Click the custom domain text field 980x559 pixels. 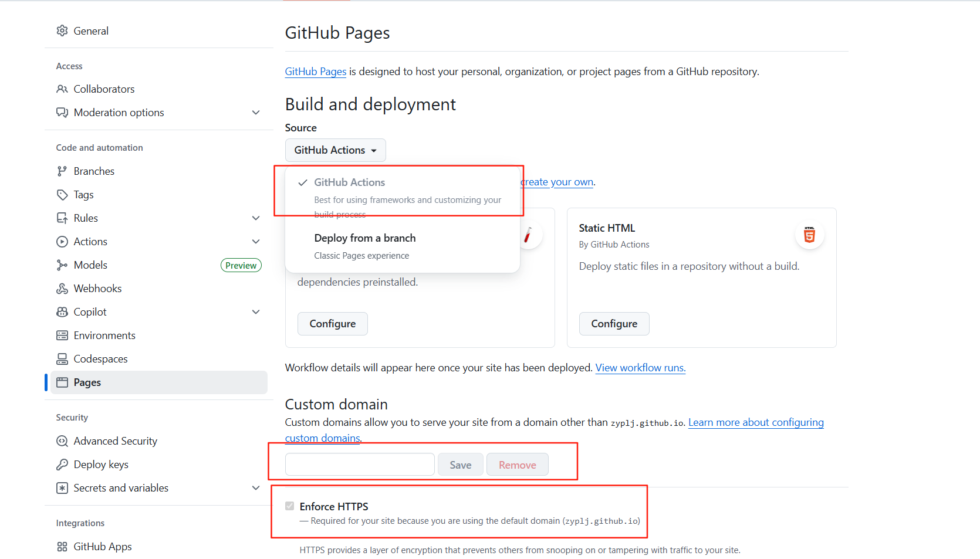[x=360, y=465]
